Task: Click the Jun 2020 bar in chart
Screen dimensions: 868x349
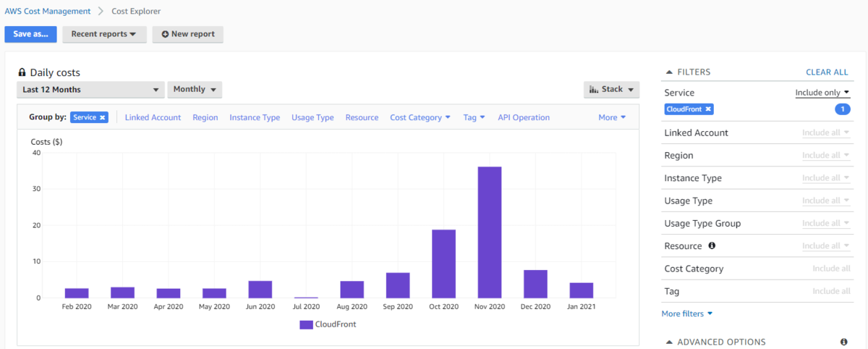Action: [x=260, y=289]
